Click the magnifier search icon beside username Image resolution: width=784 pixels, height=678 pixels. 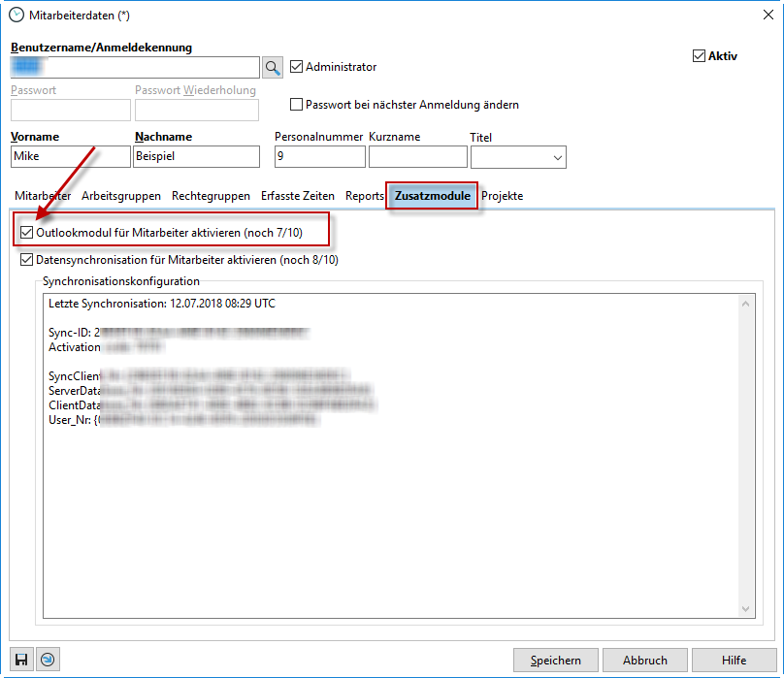pos(273,67)
